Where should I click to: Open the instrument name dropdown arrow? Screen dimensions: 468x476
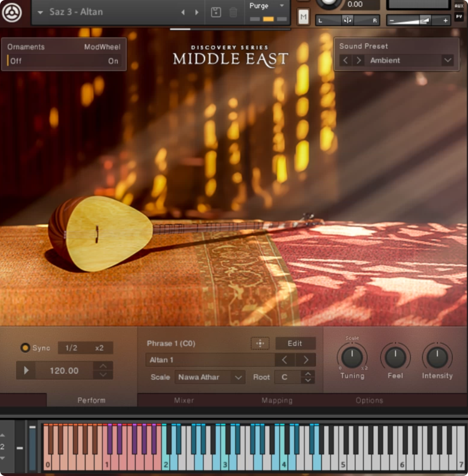(40, 13)
